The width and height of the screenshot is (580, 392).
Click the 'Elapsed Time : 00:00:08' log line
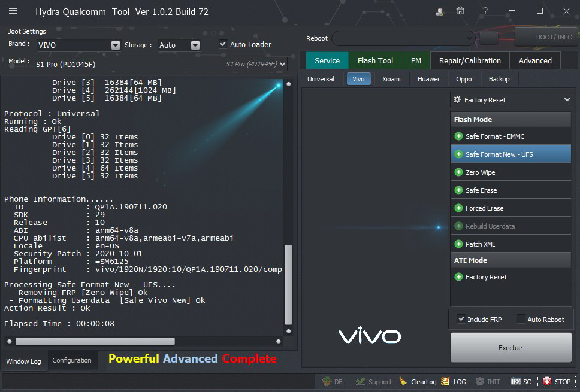[59, 324]
